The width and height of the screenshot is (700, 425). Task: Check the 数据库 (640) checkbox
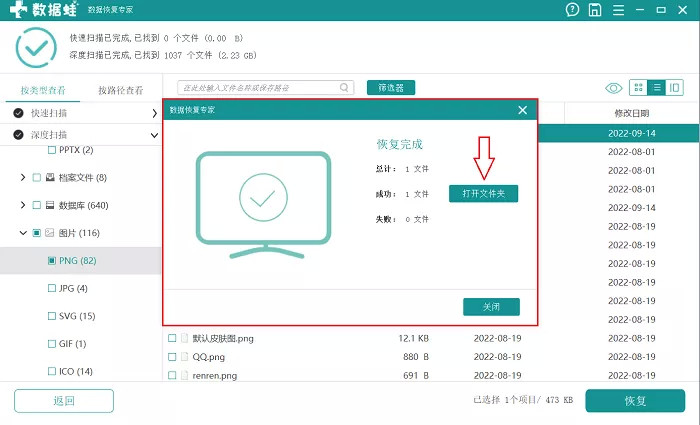pyautogui.click(x=37, y=205)
